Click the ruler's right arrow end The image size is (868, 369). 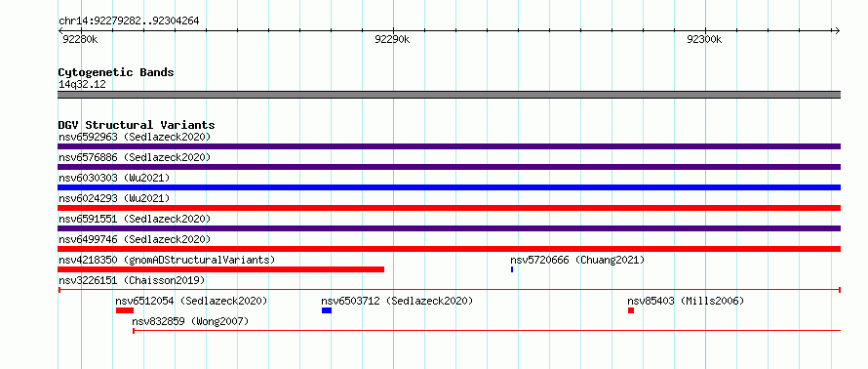tap(838, 30)
